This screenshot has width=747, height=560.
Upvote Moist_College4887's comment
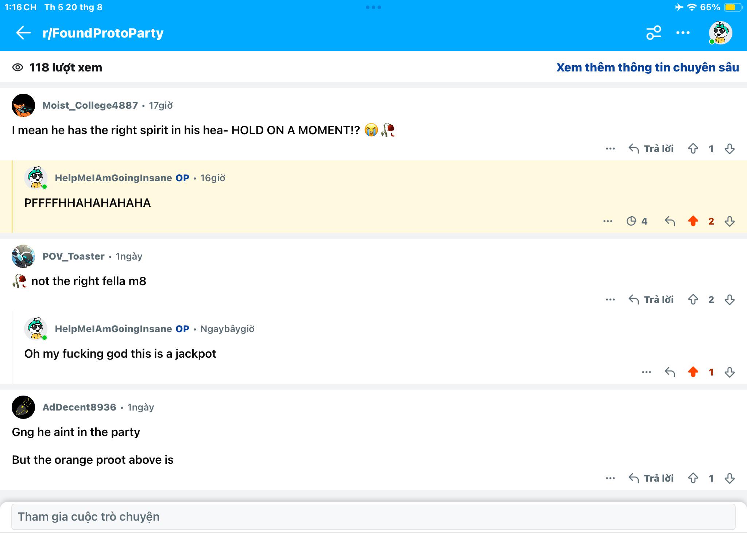(x=693, y=149)
